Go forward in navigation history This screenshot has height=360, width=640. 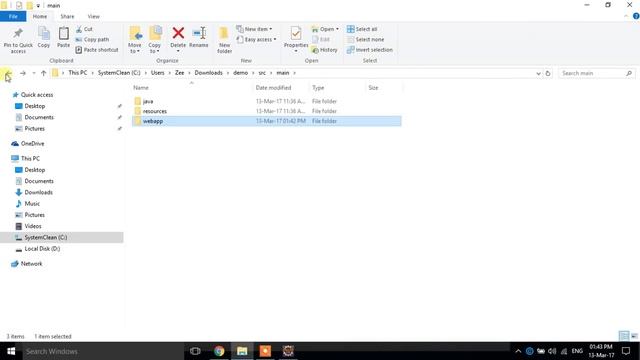coord(23,73)
